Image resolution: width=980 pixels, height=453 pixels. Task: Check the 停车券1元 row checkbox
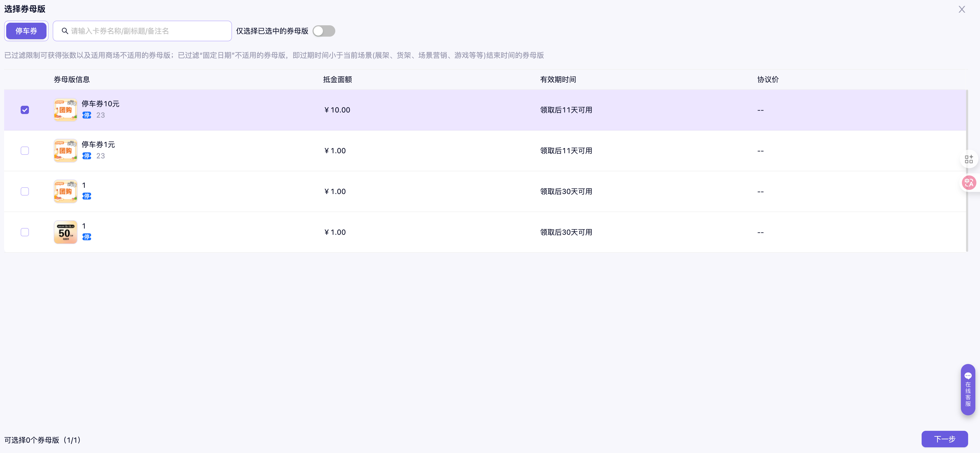tap(25, 151)
